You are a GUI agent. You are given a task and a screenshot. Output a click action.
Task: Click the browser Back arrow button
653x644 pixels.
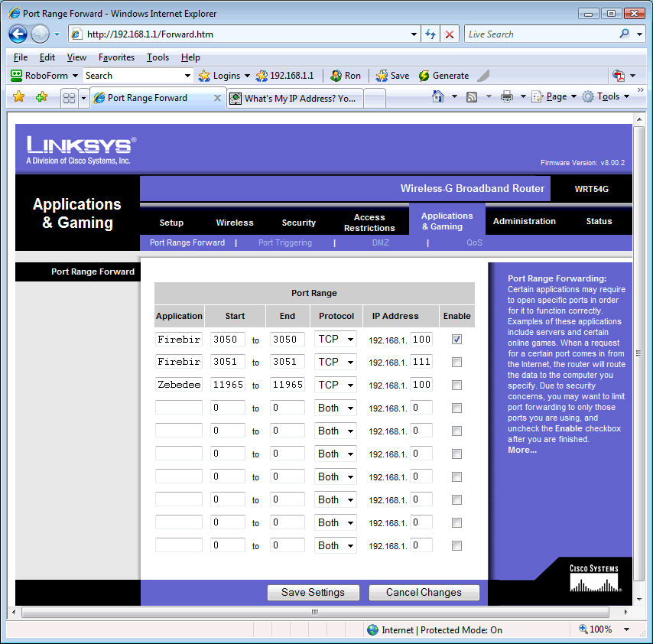pos(18,34)
